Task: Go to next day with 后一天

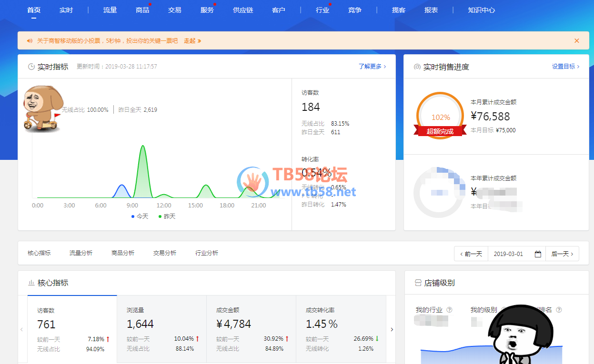Action: tap(562, 254)
